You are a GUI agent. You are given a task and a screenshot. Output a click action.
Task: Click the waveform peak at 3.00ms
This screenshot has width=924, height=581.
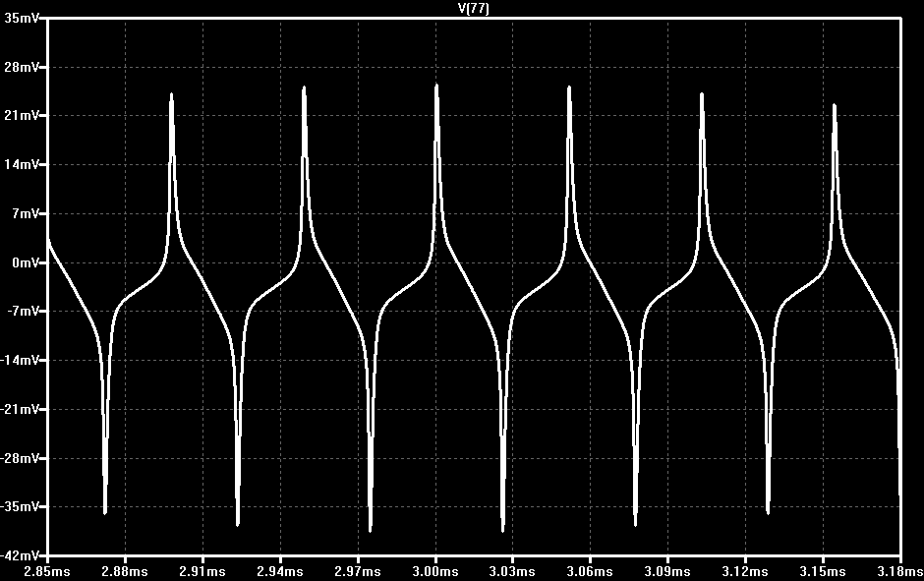pos(436,87)
